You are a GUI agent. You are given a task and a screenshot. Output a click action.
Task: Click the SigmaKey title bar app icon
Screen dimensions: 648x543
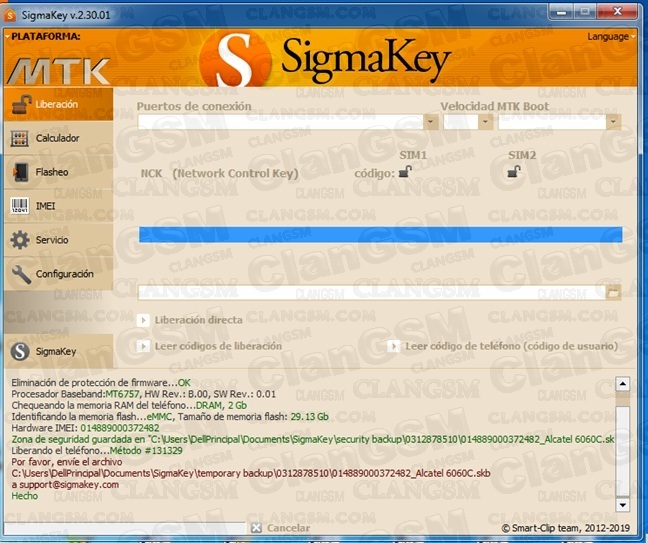click(10, 15)
